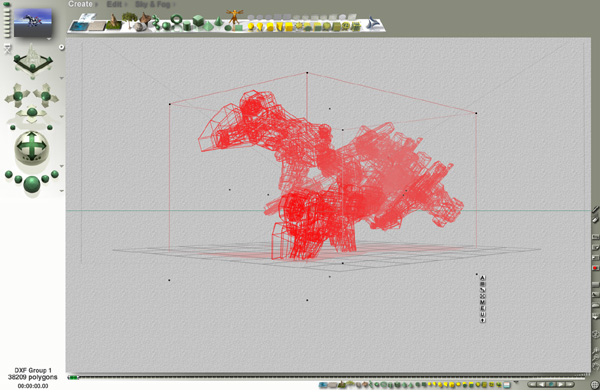Screen dimensions: 600x390
Task: Click the far-right small render control sphere
Action: pos(55,174)
